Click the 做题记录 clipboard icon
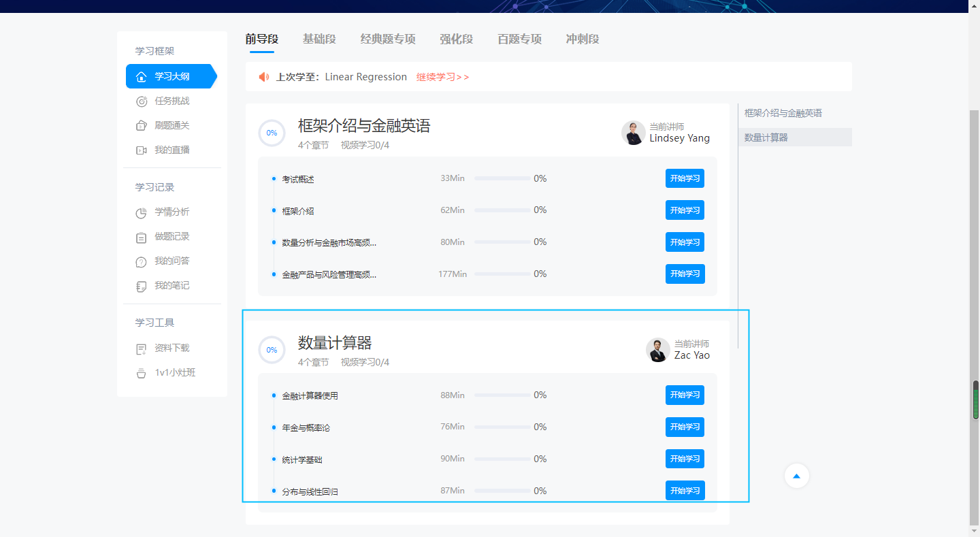The width and height of the screenshot is (980, 537). tap(142, 238)
